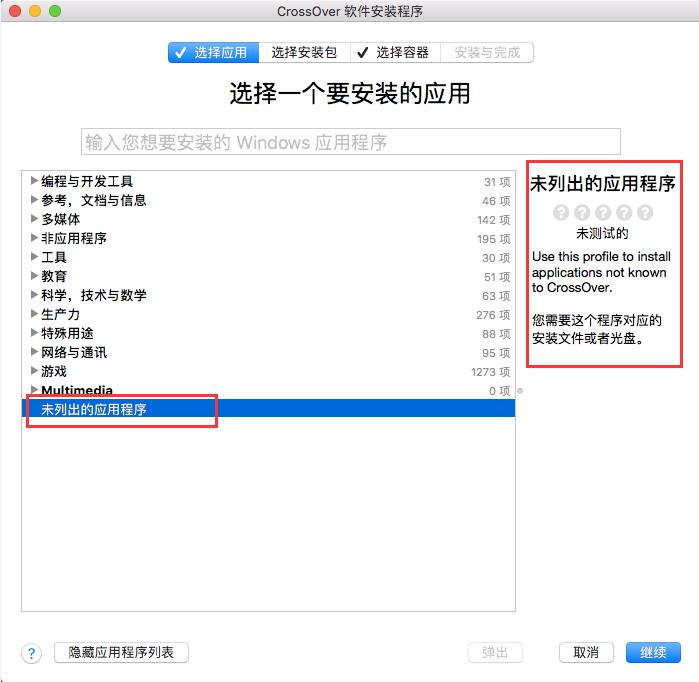Click the 选择一个要安装的应用 heading
Image resolution: width=699 pixels, height=682 pixels.
(x=350, y=94)
